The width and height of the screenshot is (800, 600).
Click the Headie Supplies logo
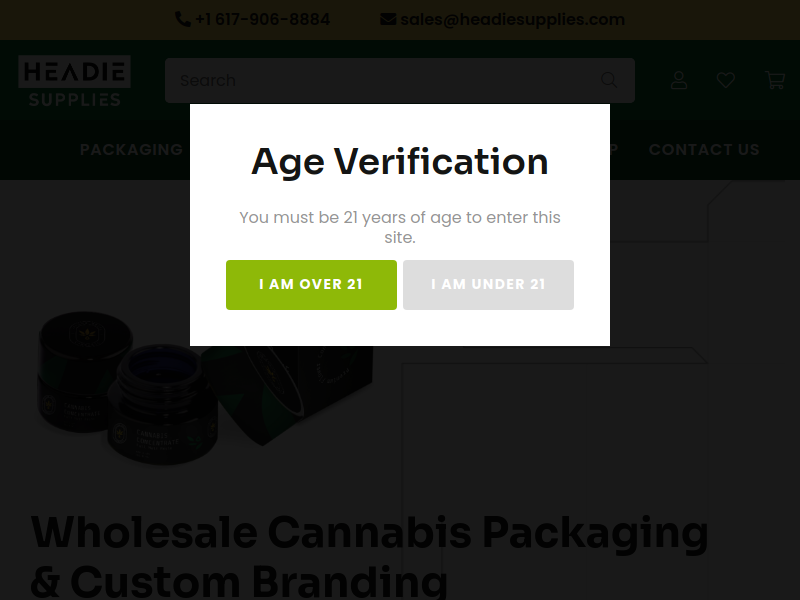[74, 80]
